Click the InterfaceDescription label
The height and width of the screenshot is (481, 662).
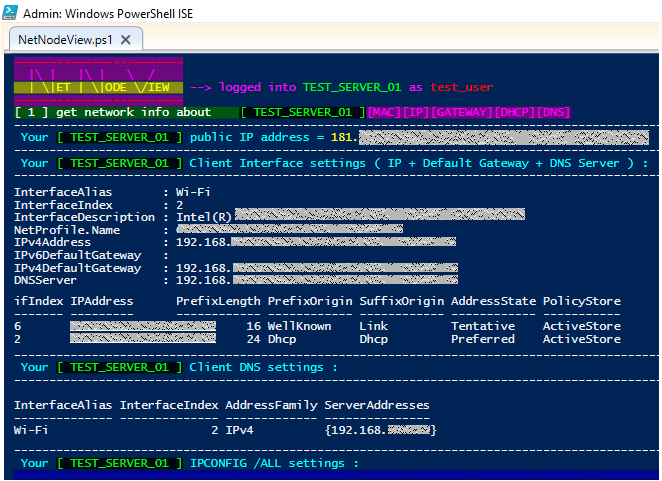click(84, 217)
